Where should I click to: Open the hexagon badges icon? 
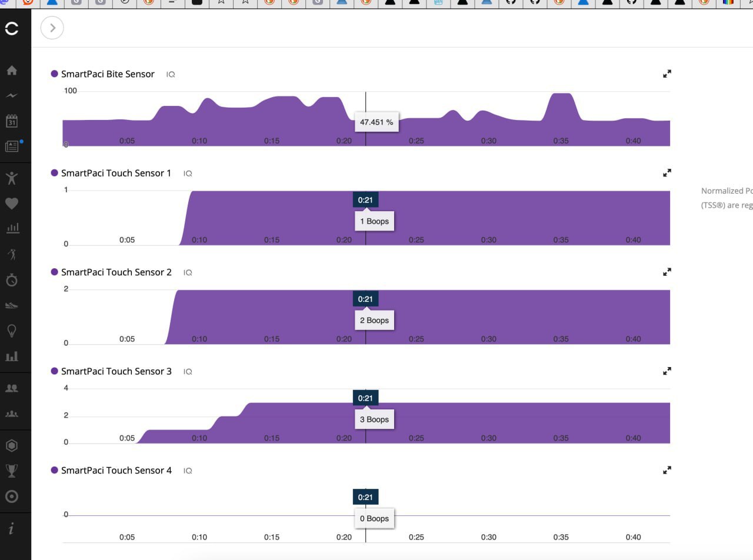[12, 445]
